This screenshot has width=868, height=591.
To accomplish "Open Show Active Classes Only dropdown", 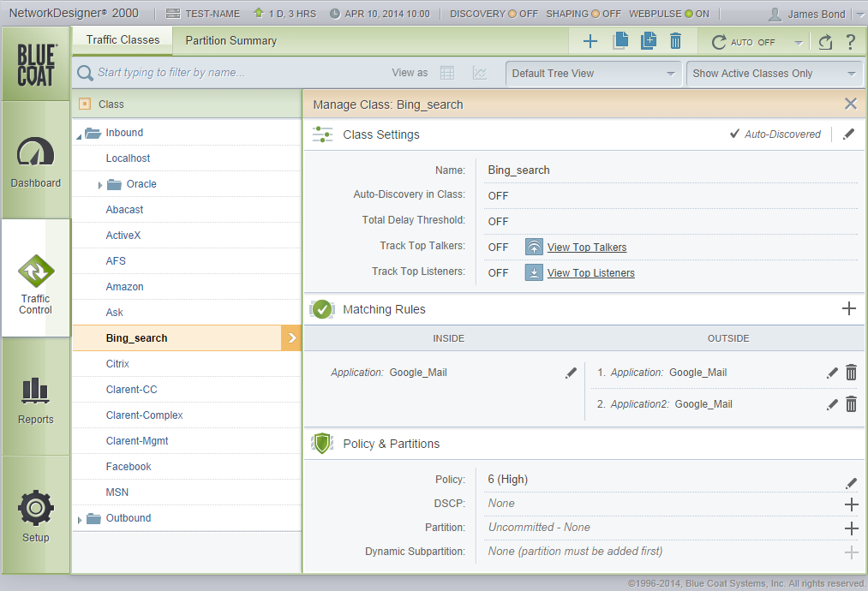I will [774, 74].
